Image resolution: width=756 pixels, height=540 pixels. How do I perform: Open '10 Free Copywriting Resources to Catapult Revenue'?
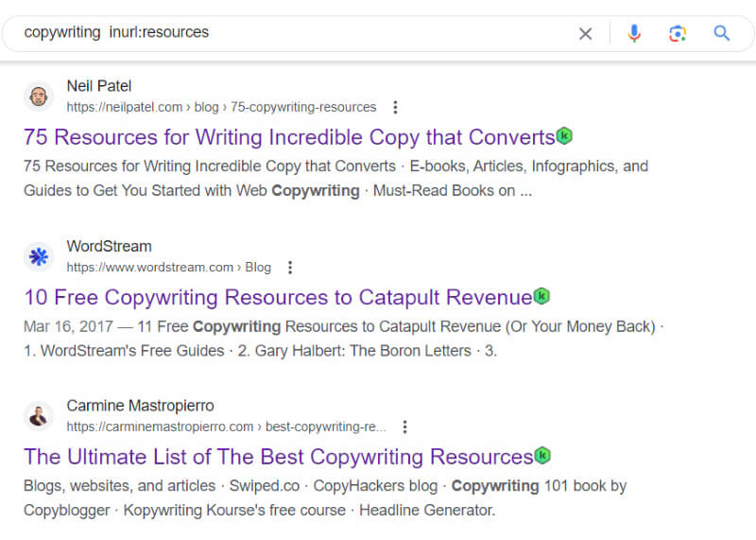click(278, 297)
